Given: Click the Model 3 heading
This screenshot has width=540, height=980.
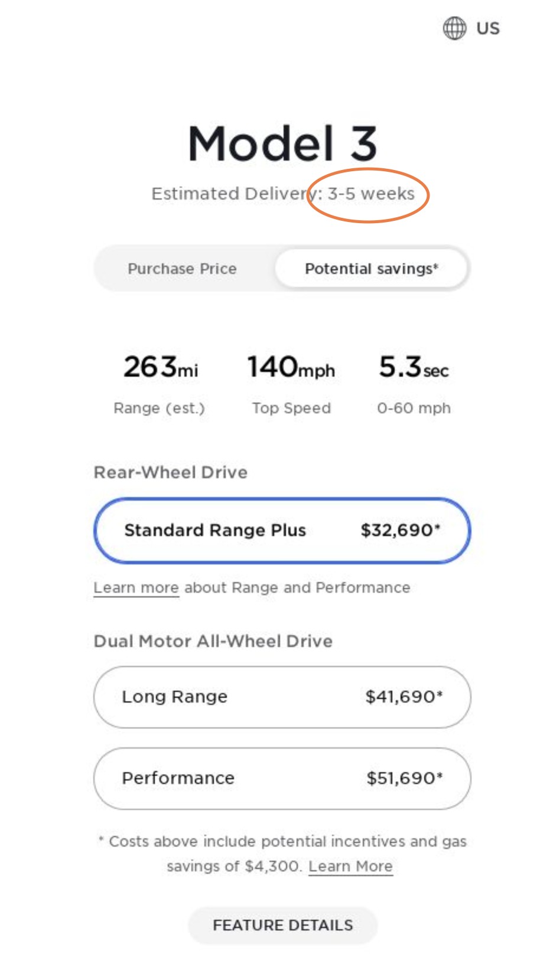Looking at the screenshot, I should click(282, 143).
